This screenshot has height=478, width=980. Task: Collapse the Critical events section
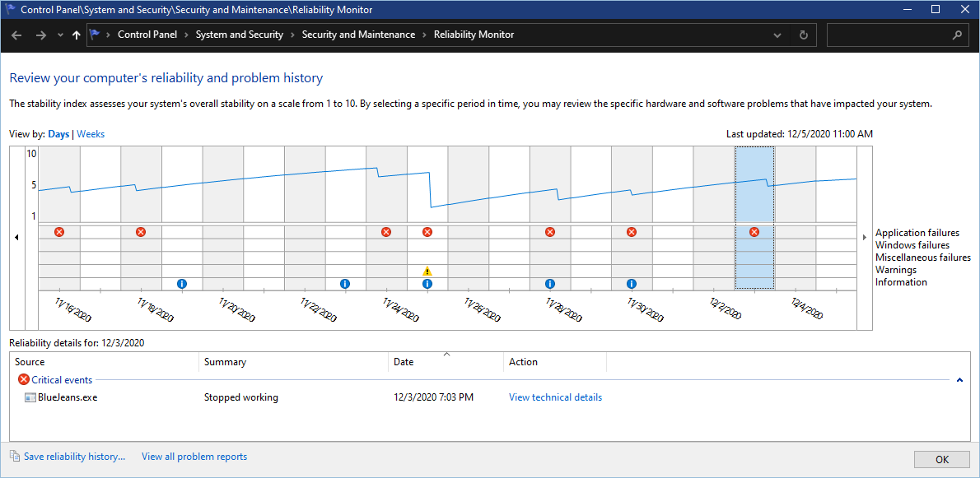point(959,380)
